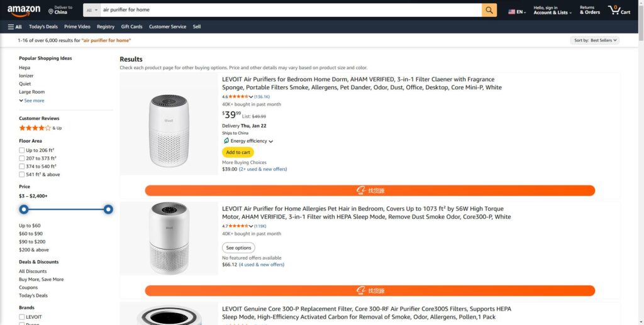Enable the 374 to 540 ft² filter

pyautogui.click(x=22, y=167)
